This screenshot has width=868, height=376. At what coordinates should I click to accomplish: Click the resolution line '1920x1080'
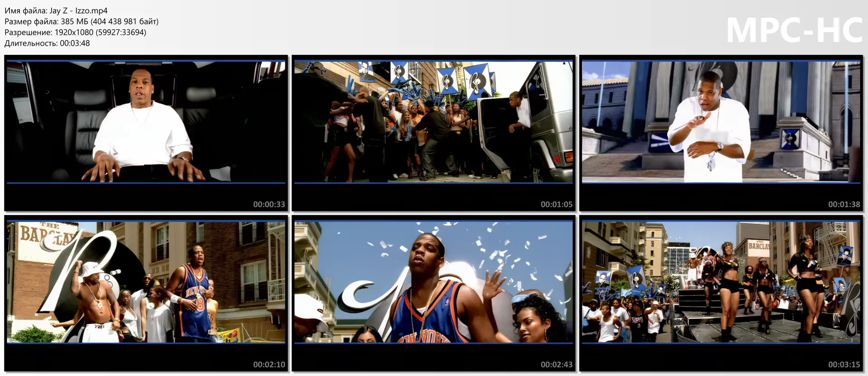tap(75, 32)
